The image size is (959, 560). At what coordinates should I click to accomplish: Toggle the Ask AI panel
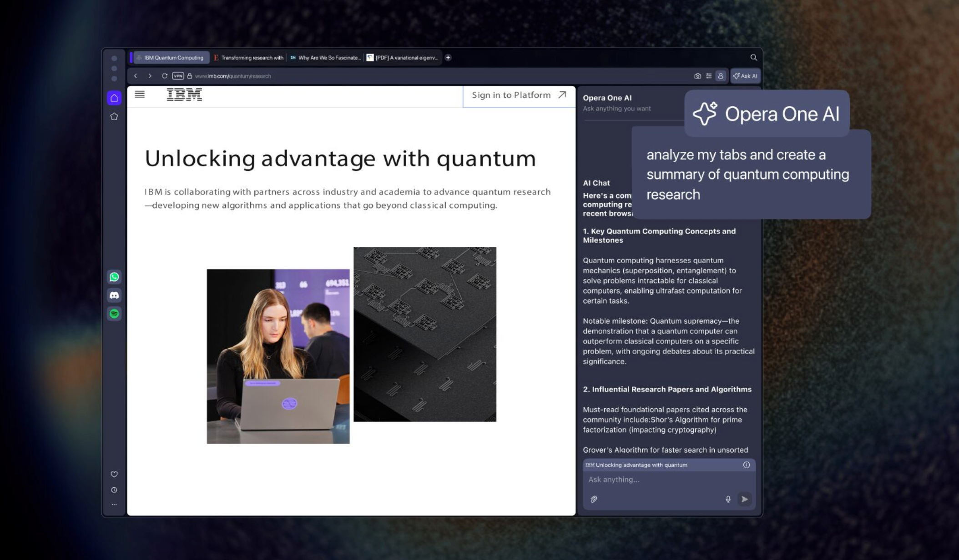tap(745, 76)
